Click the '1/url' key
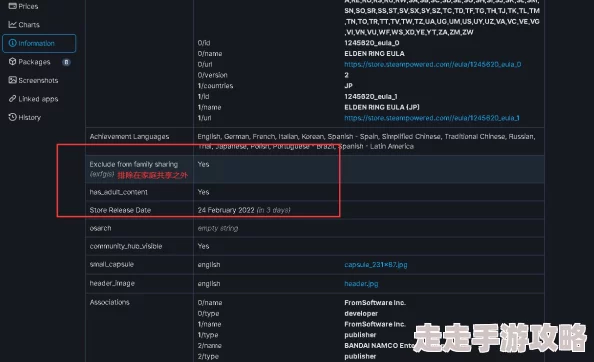594x362 pixels. click(x=205, y=118)
